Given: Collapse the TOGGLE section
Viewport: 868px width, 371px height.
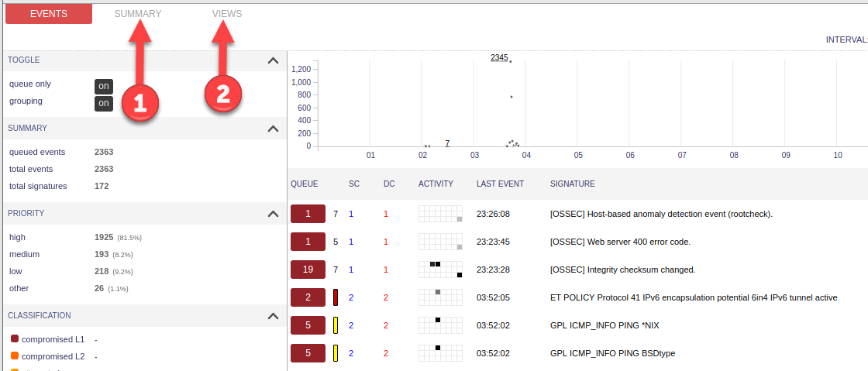Looking at the screenshot, I should coord(273,60).
